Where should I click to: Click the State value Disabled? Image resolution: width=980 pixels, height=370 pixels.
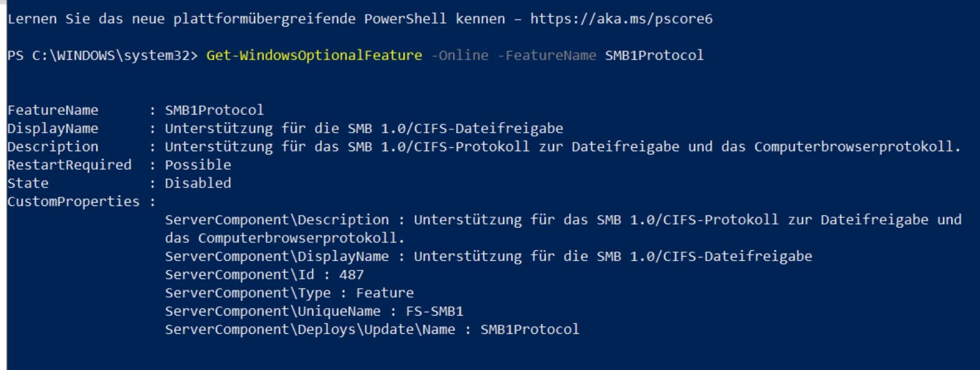(198, 183)
